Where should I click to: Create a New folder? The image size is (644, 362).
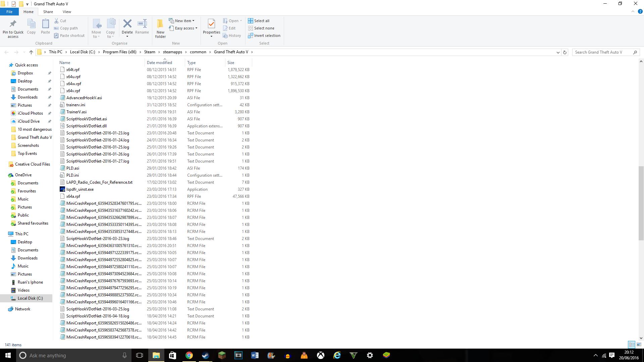click(160, 28)
